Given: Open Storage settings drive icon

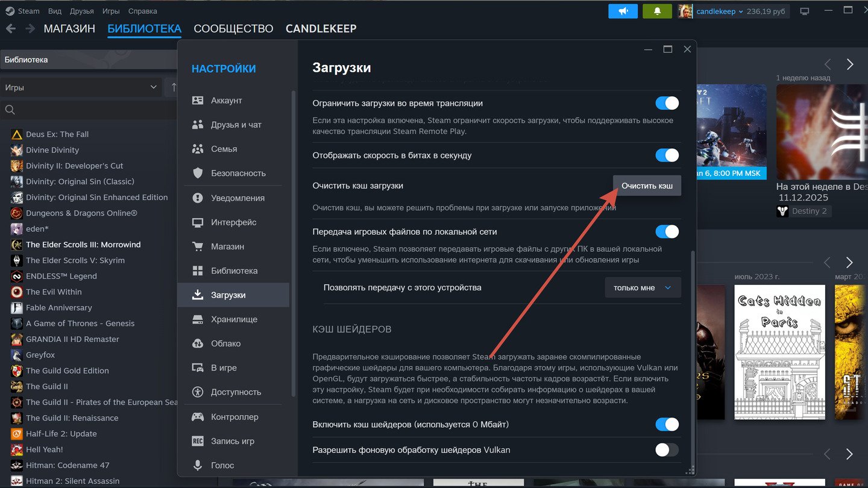Looking at the screenshot, I should click(198, 319).
